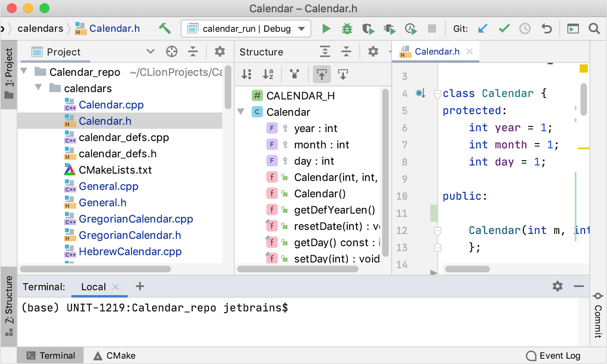Start debugging with the bug icon
This screenshot has height=364, width=607.
tap(347, 29)
